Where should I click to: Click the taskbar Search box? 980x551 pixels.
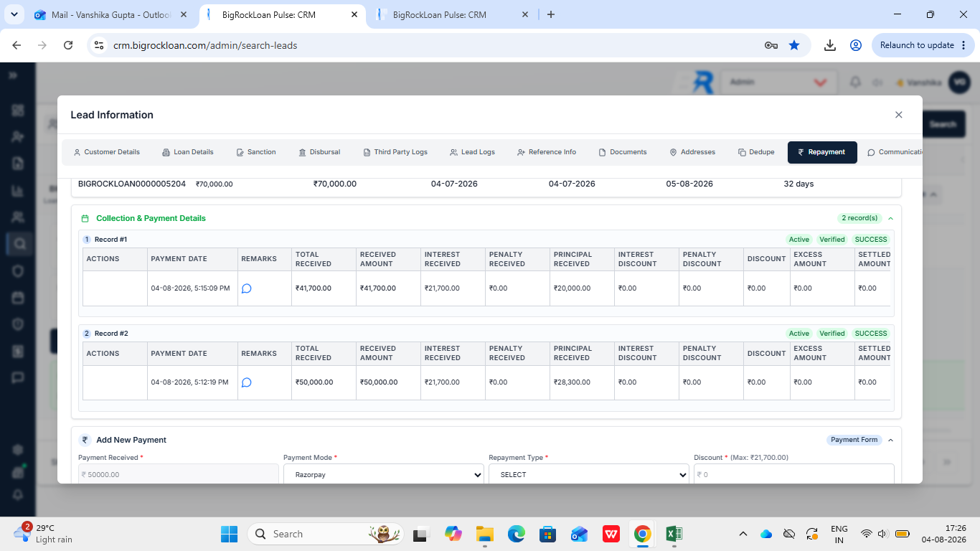tap(326, 534)
